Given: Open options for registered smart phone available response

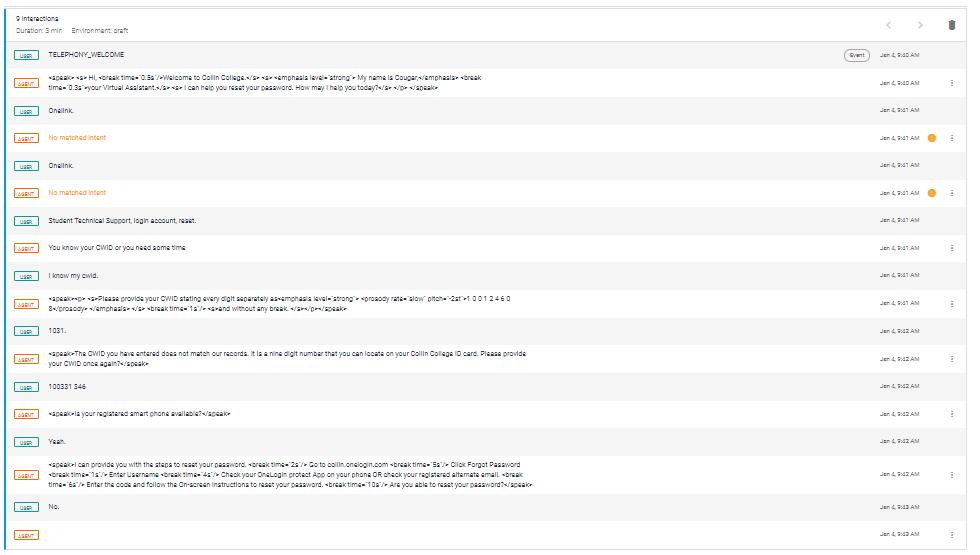Looking at the screenshot, I should pos(952,414).
